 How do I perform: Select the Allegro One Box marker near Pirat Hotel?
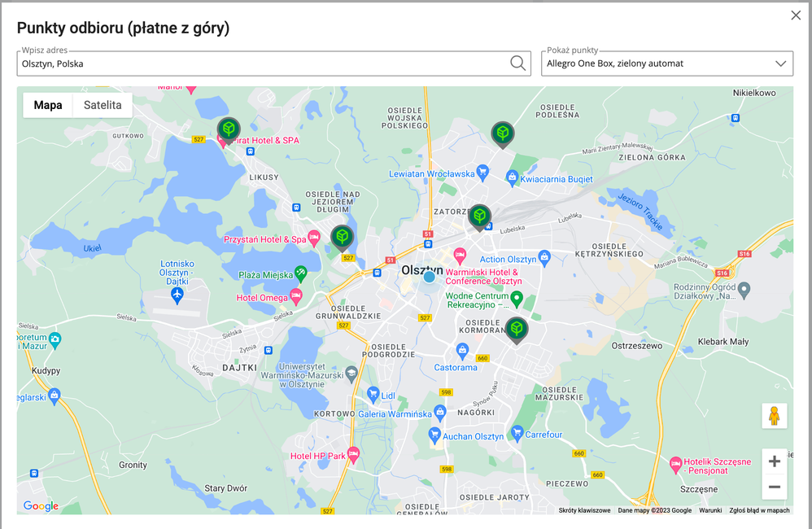(x=229, y=130)
